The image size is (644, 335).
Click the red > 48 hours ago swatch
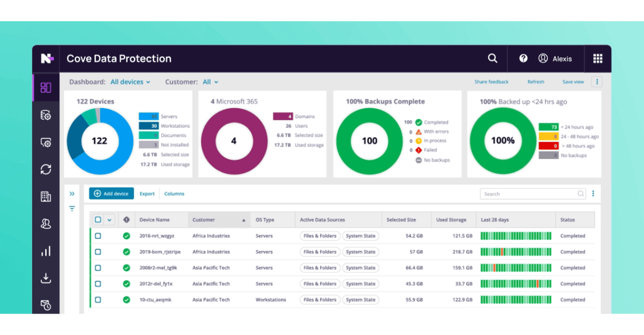click(x=549, y=146)
